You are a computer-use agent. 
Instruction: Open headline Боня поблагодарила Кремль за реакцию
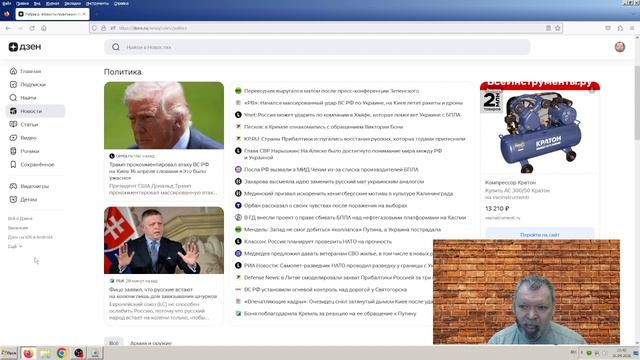tap(330, 313)
